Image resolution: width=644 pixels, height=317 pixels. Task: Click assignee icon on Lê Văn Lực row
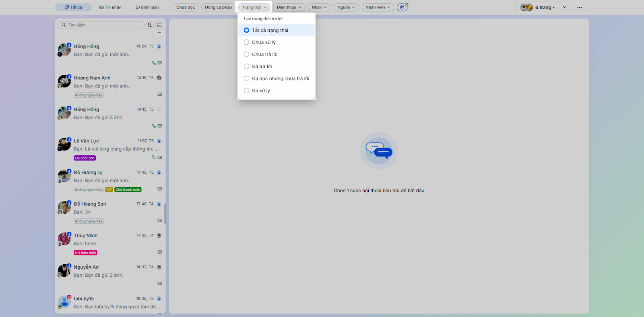tap(159, 141)
